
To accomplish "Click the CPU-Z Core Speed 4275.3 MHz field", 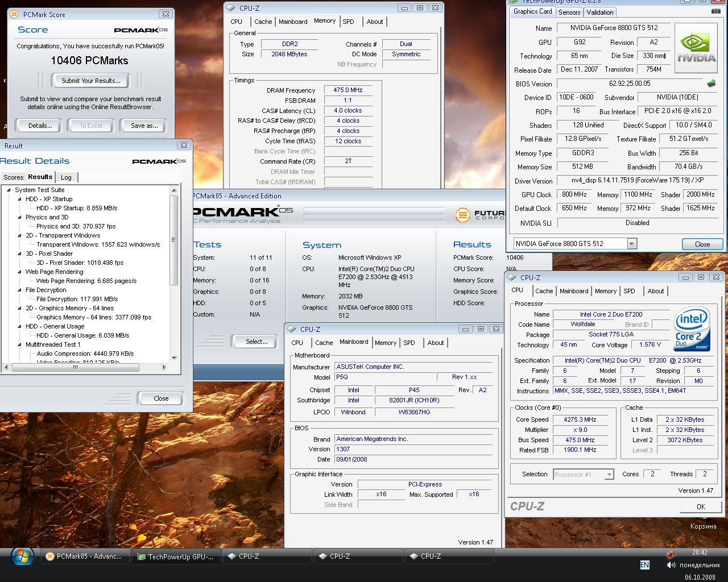I will (x=580, y=419).
